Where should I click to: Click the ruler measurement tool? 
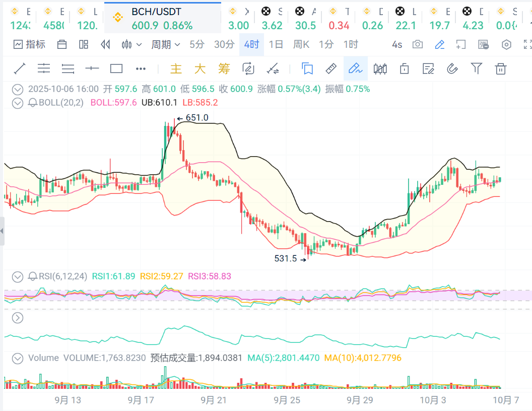click(x=330, y=68)
